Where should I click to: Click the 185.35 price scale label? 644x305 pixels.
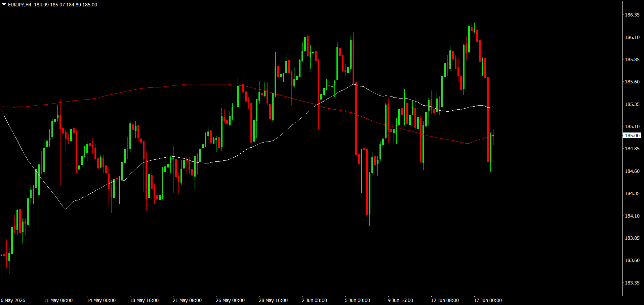point(632,104)
